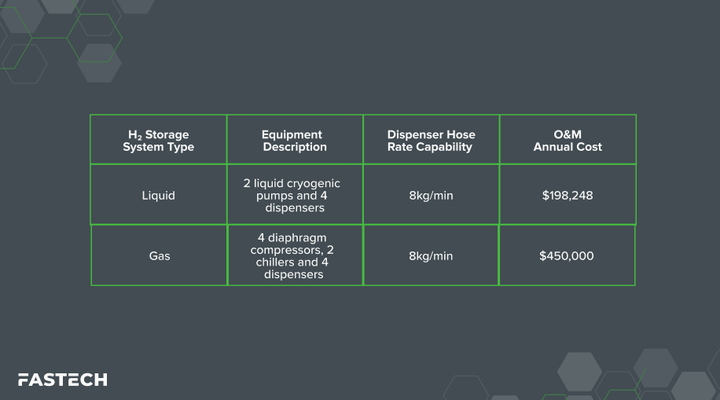
Task: Select the 8kg/min rate in Gas row
Action: (431, 255)
